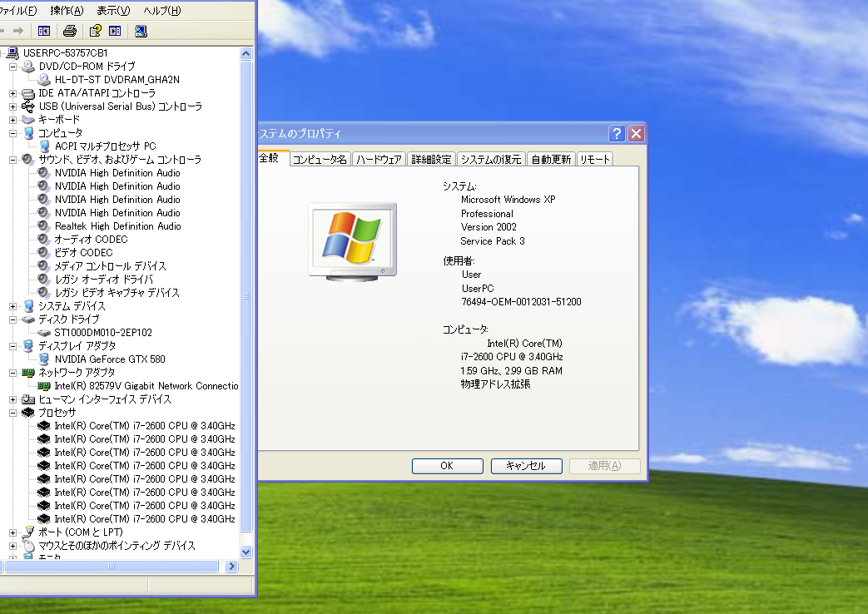This screenshot has width=868, height=614.
Task: Collapse the ネットワーク アダプタ node
Action: [x=12, y=373]
